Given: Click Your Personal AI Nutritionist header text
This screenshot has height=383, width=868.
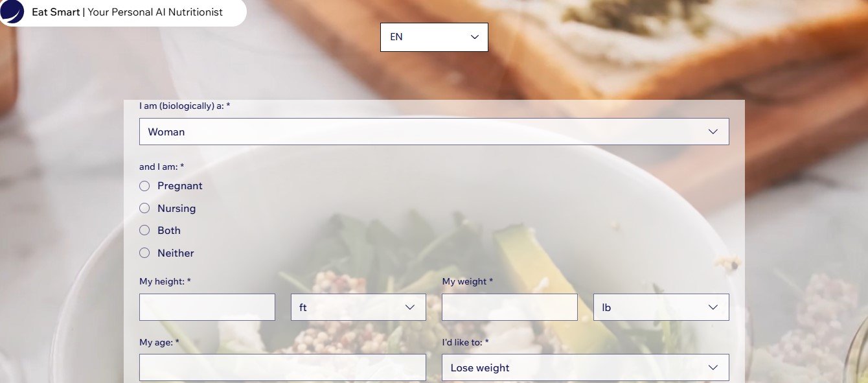Looking at the screenshot, I should pos(155,12).
